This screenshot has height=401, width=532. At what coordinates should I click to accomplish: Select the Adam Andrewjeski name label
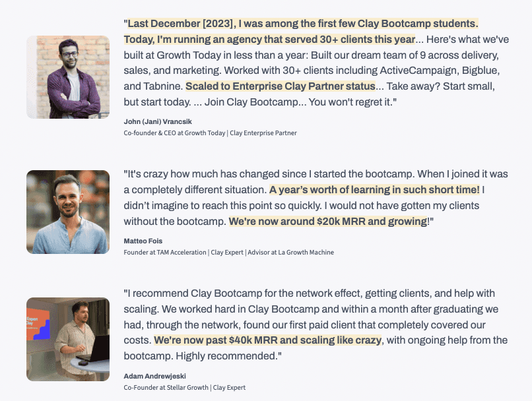pos(154,376)
